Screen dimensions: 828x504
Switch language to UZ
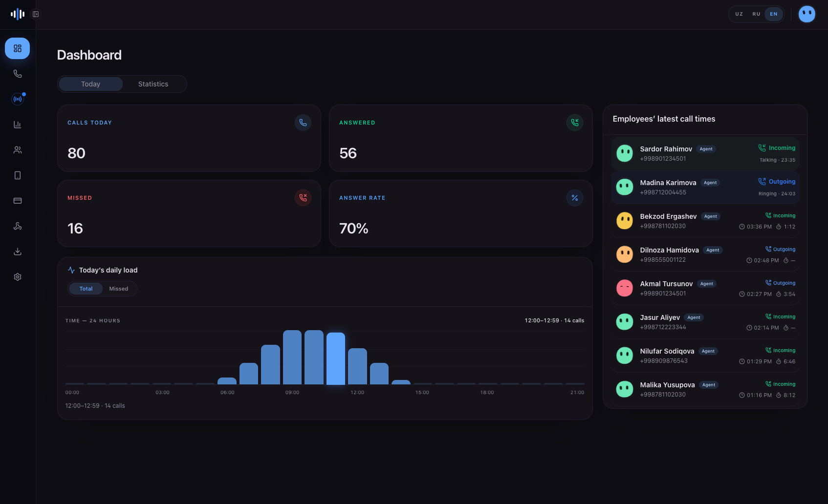[x=739, y=14]
